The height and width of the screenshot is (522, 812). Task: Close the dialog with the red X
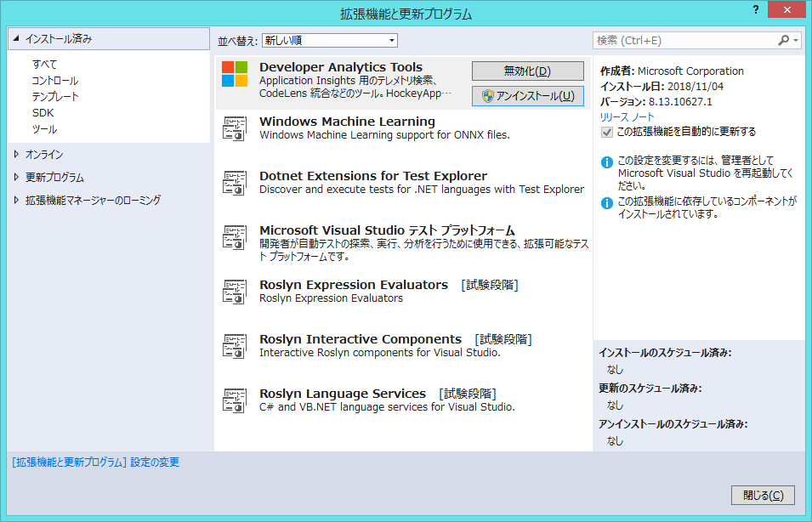click(x=786, y=9)
